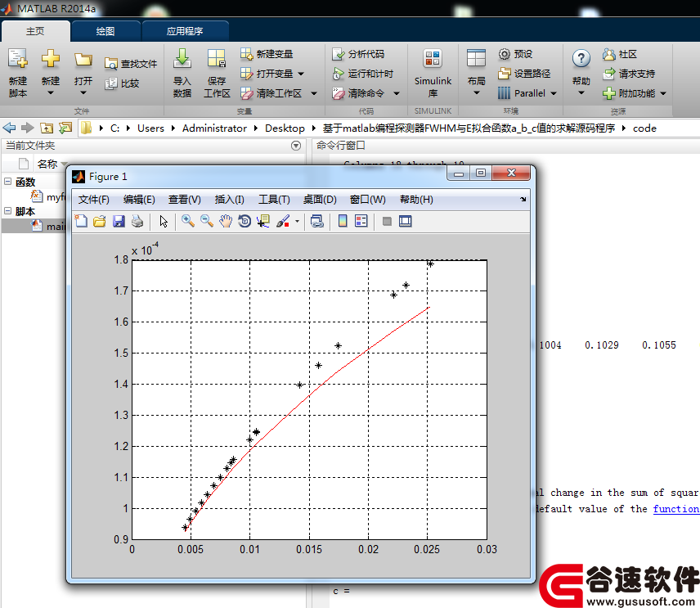This screenshot has height=608, width=700.
Task: Open the 查看(V) menu in Figure 1
Action: pyautogui.click(x=184, y=199)
